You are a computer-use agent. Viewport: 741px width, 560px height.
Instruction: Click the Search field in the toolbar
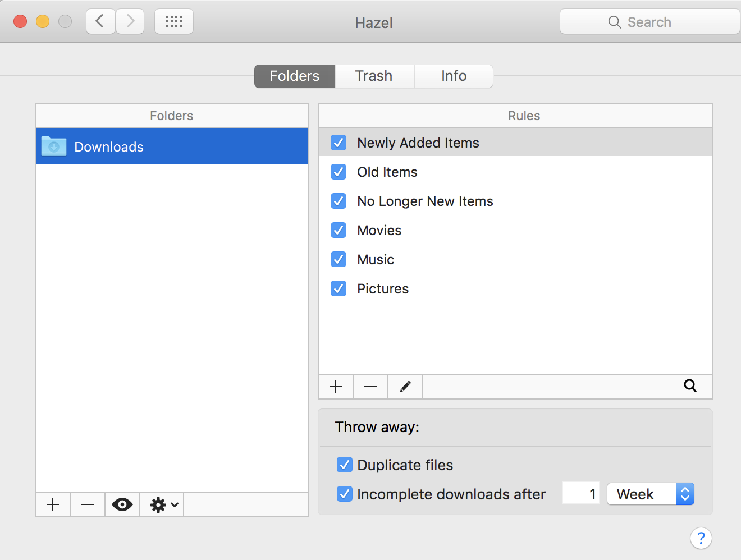(649, 22)
